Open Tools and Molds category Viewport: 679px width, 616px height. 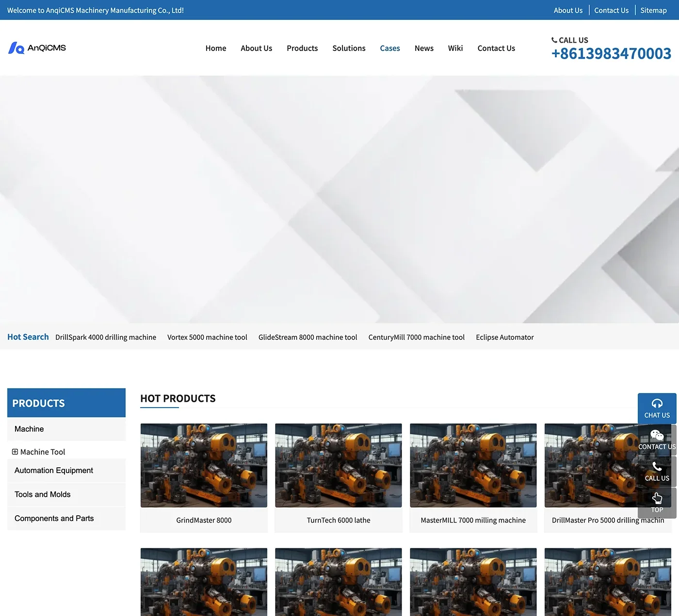point(66,494)
